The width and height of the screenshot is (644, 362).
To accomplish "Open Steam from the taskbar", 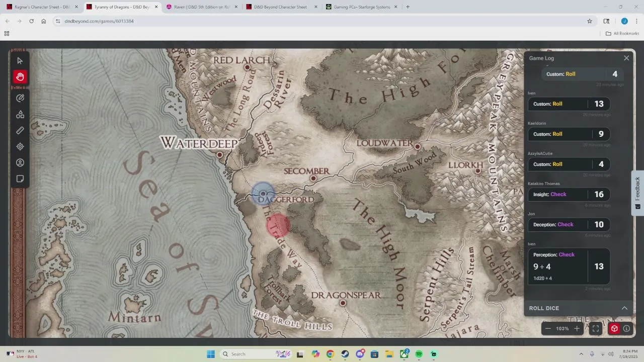I will coord(345,354).
